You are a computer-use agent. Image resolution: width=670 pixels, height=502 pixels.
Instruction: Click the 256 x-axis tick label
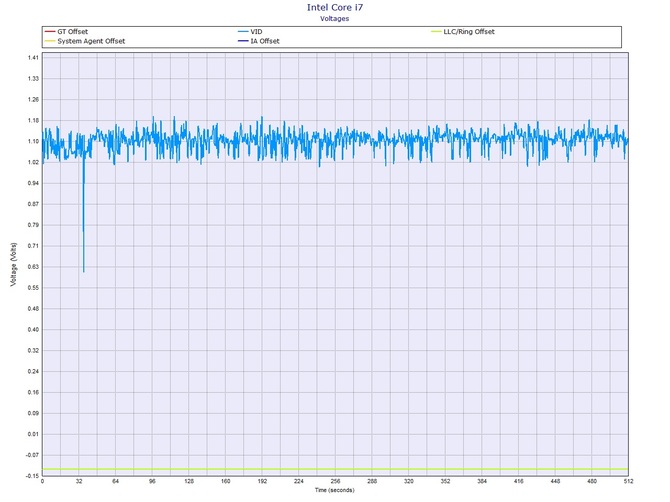(x=335, y=481)
